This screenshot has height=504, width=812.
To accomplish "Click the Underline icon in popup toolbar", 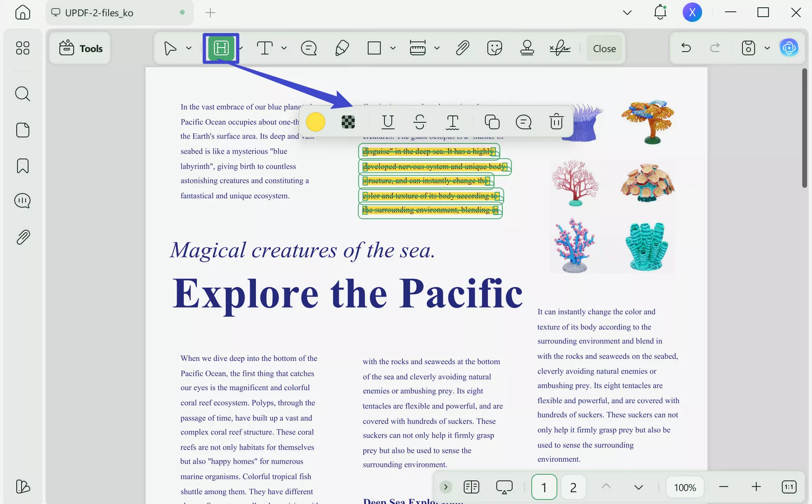I will (x=388, y=122).
